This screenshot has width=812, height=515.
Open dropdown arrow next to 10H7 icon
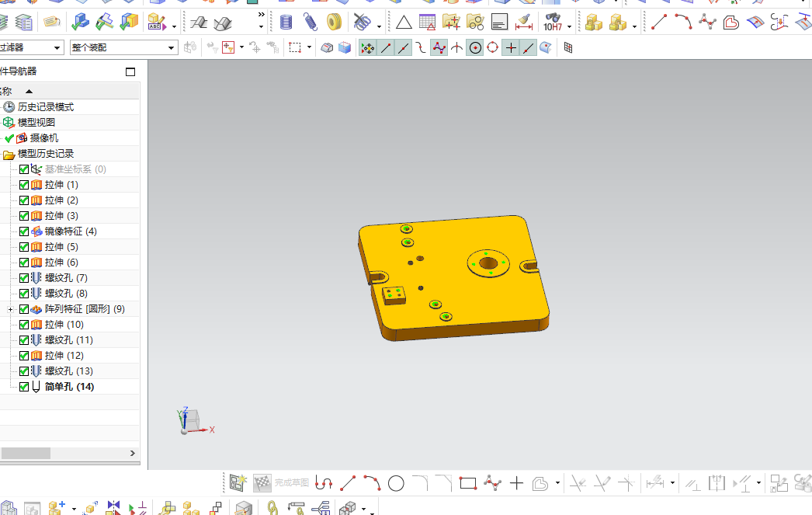(x=569, y=26)
